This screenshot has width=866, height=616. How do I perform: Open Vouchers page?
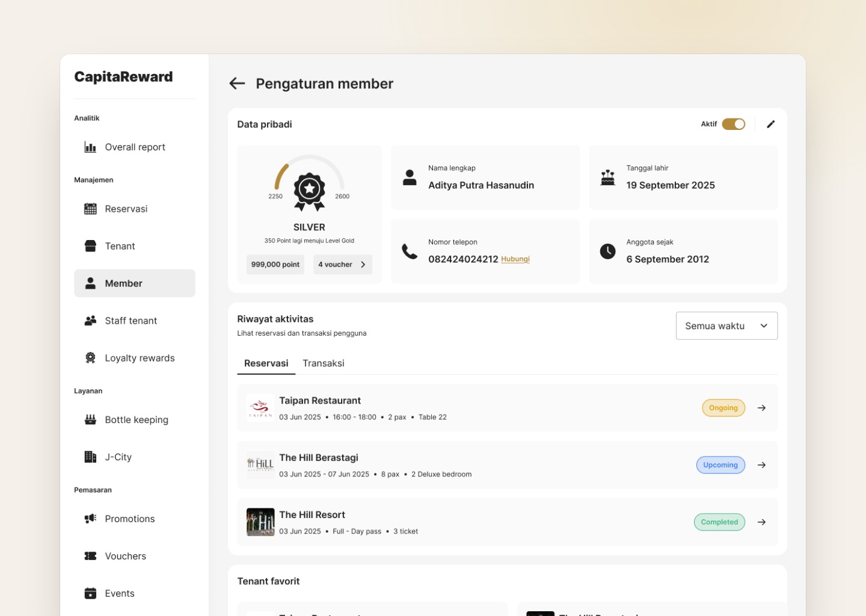pos(135,556)
